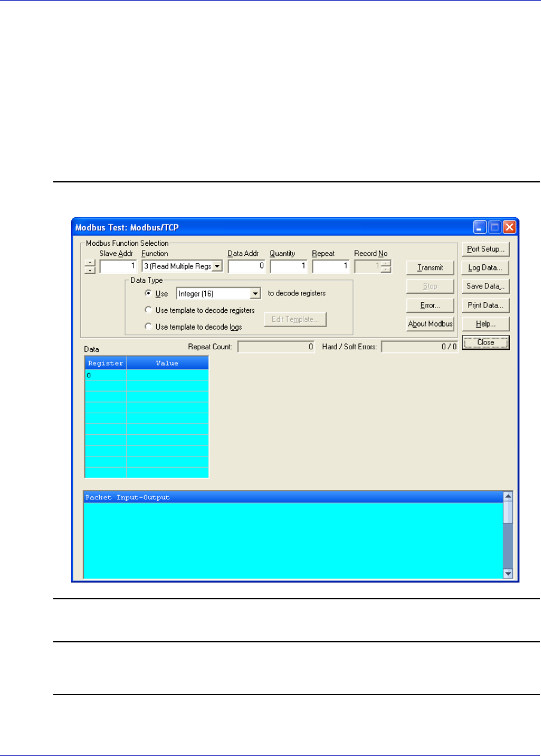This screenshot has height=756, width=541.
Task: Click the Packet Input-Output scrollbar thumb
Action: 508,513
